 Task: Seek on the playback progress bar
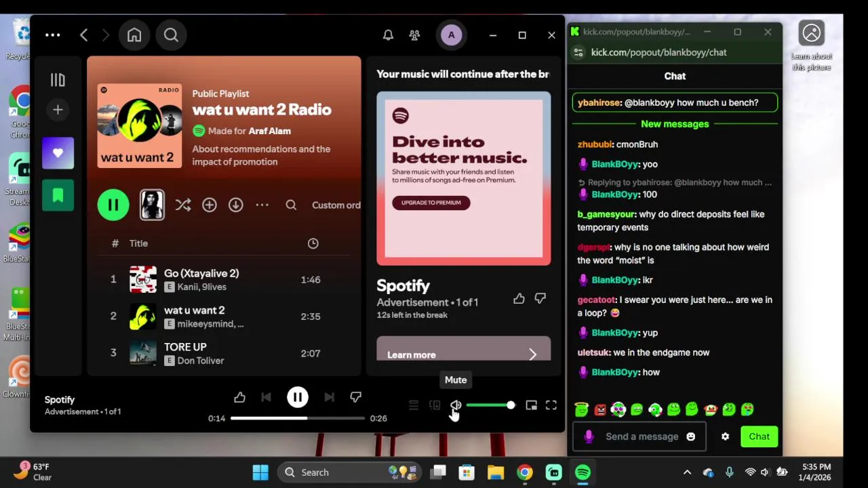pyautogui.click(x=298, y=418)
